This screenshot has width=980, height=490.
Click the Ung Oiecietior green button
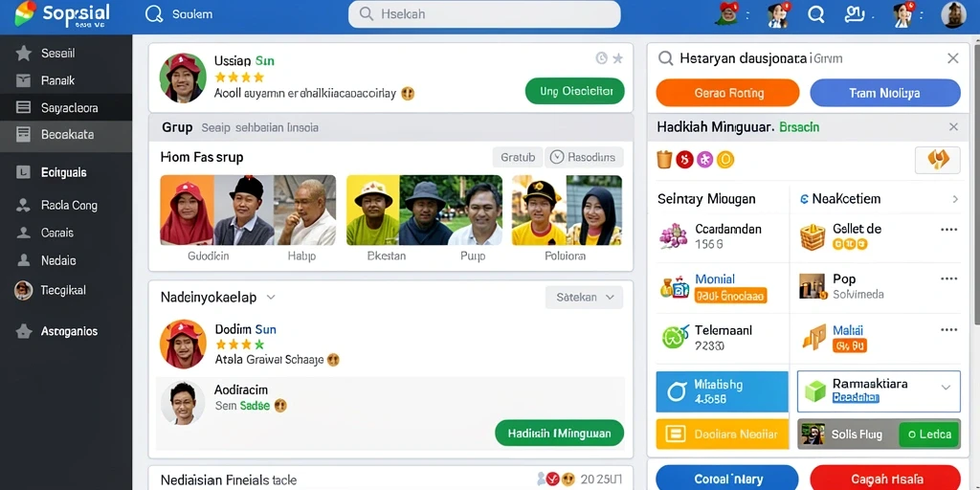point(574,91)
